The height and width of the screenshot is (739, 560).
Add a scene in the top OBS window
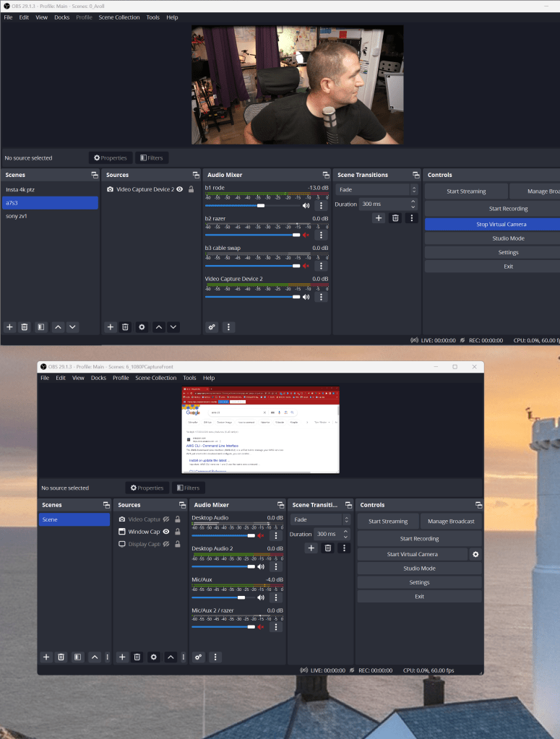tap(9, 327)
